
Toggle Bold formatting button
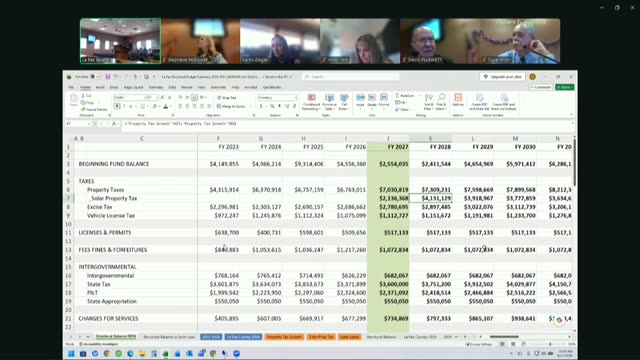point(117,106)
